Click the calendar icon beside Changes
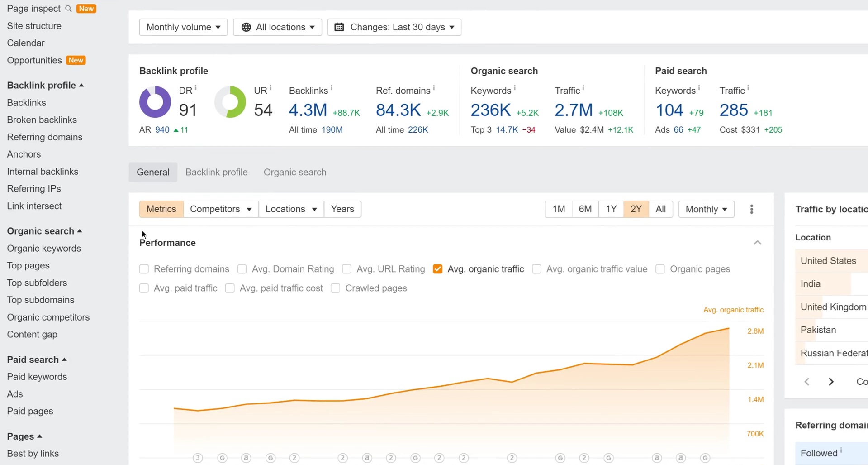 click(339, 27)
